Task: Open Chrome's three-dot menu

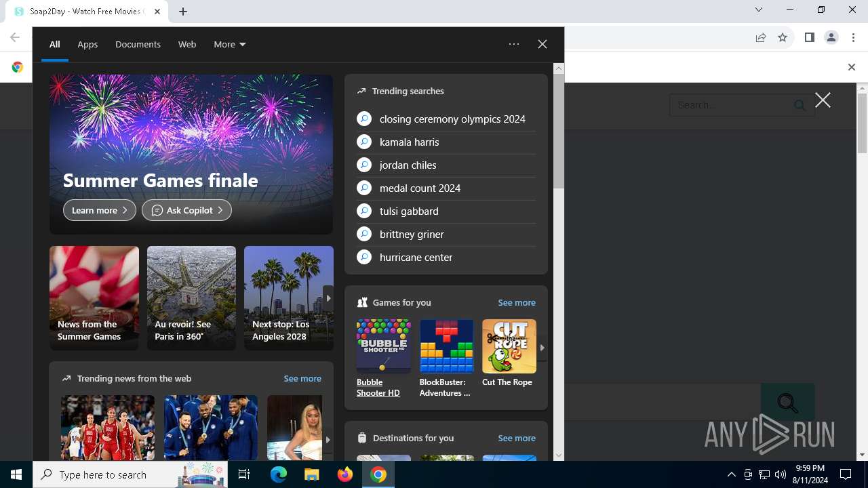Action: coord(853,38)
